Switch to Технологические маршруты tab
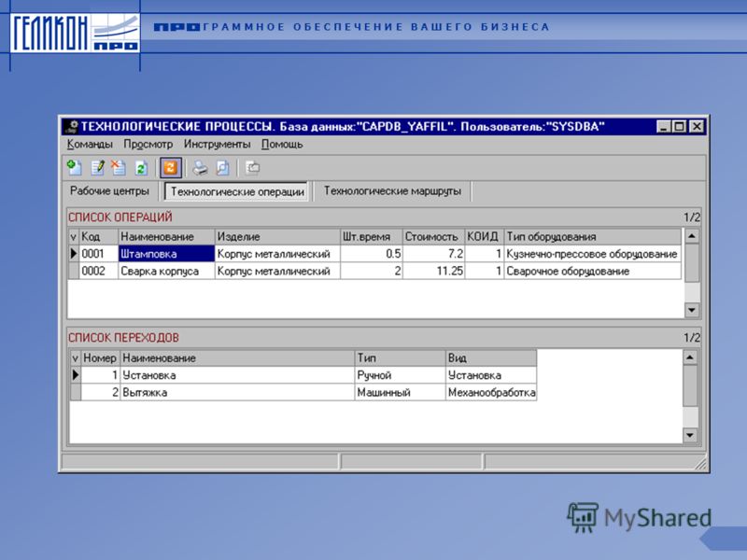 392,191
